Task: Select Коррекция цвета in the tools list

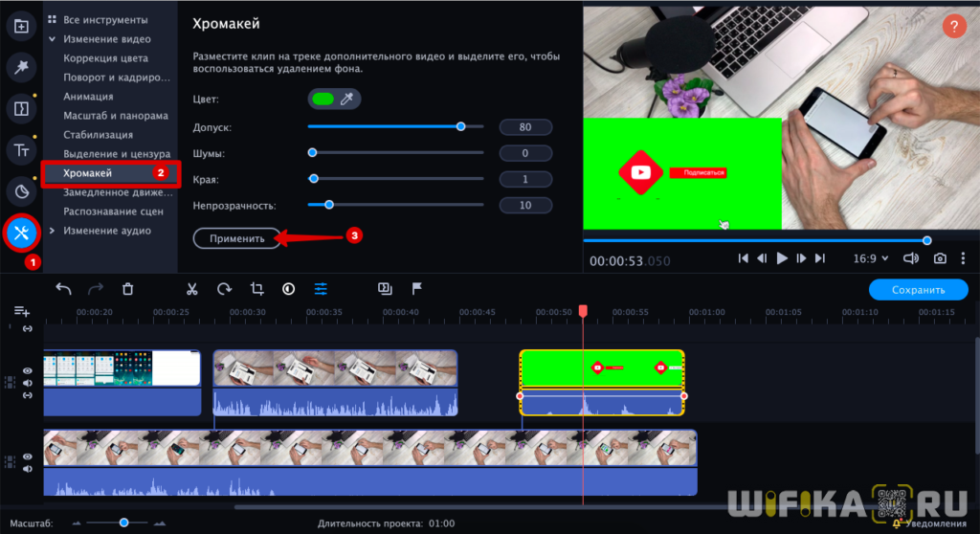Action: pos(105,58)
